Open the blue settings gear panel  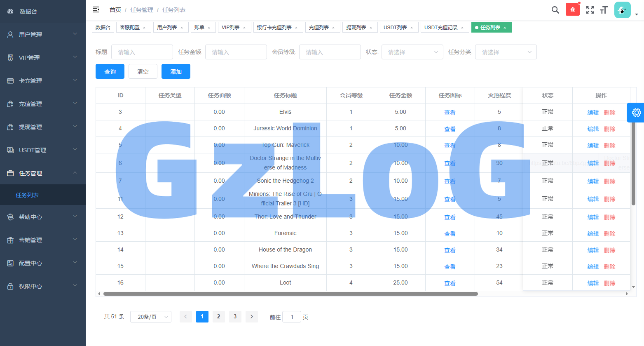pos(636,113)
